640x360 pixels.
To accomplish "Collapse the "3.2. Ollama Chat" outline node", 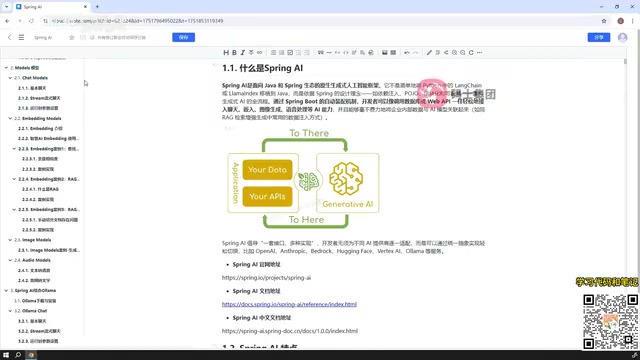I will pyautogui.click(x=10, y=311).
